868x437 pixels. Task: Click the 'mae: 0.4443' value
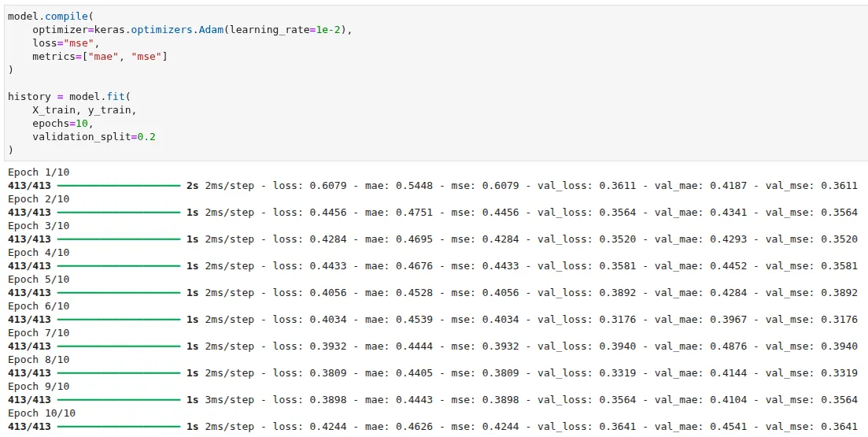[x=398, y=400]
